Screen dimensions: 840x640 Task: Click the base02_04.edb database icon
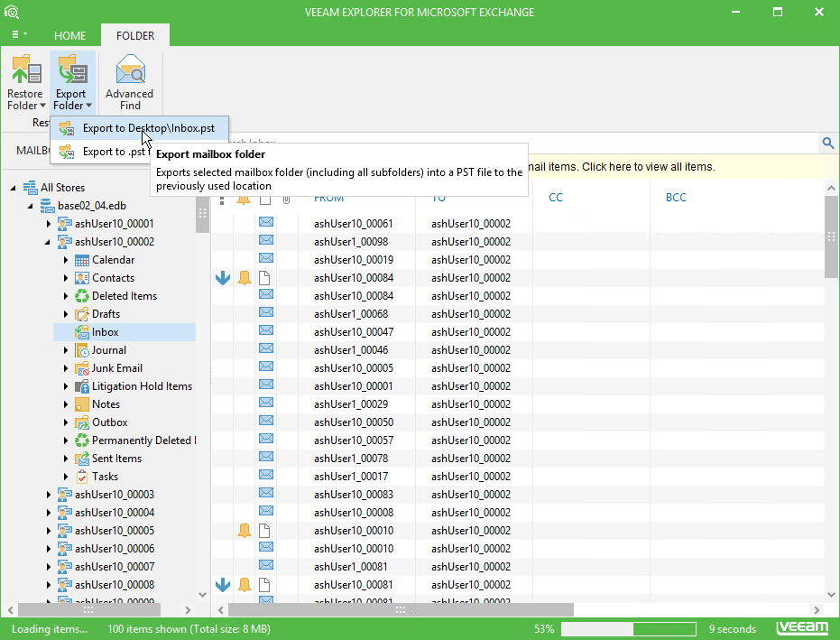coord(48,206)
